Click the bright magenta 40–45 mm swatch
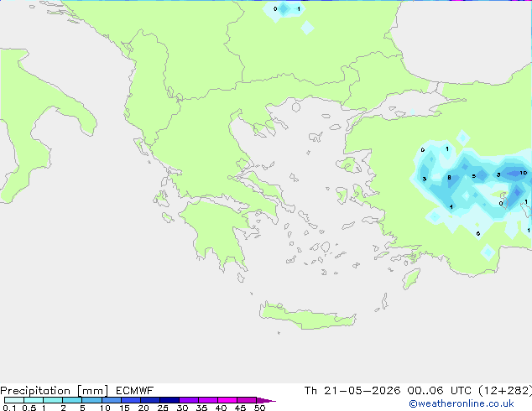Viewport: 532px width, 411px height. (x=227, y=400)
